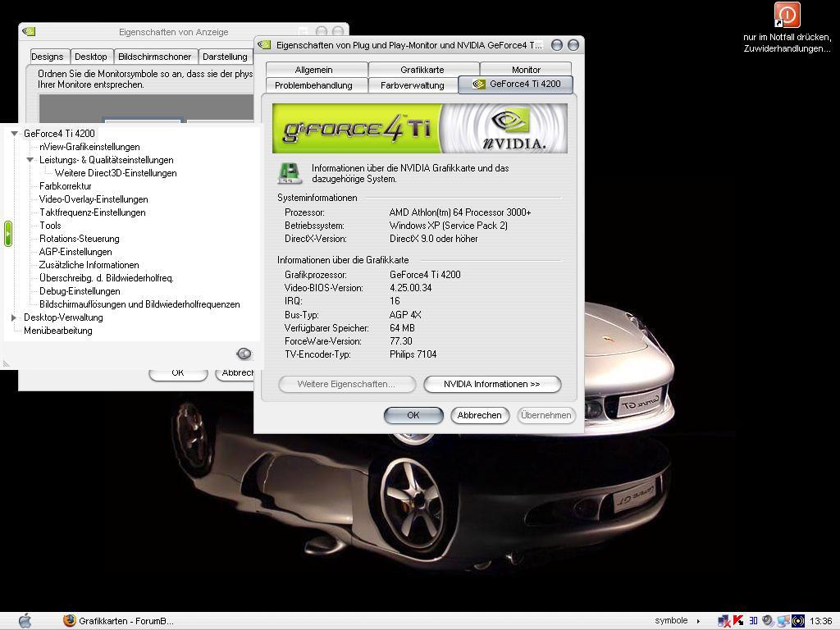
Task: Open the network computers tray icon
Action: click(783, 621)
